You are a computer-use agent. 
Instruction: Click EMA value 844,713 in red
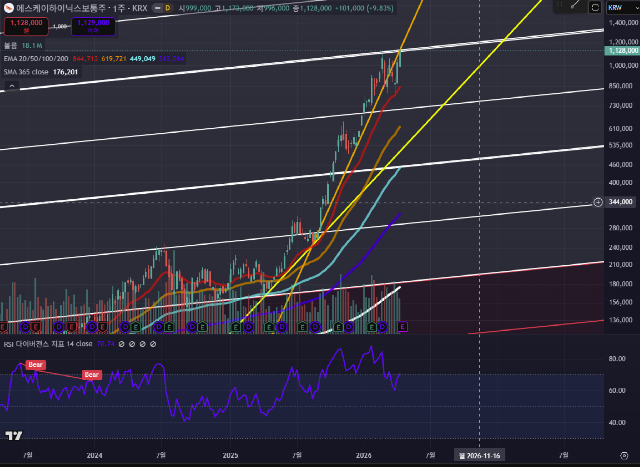85,59
